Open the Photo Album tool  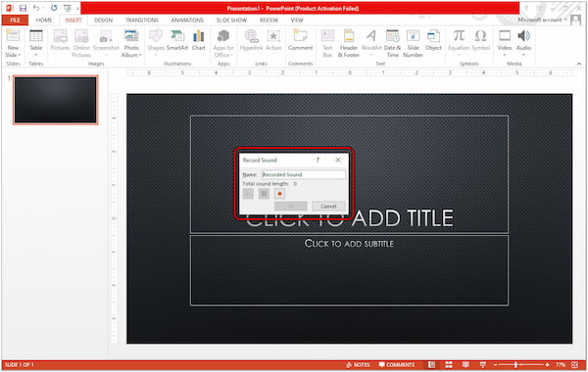(131, 43)
